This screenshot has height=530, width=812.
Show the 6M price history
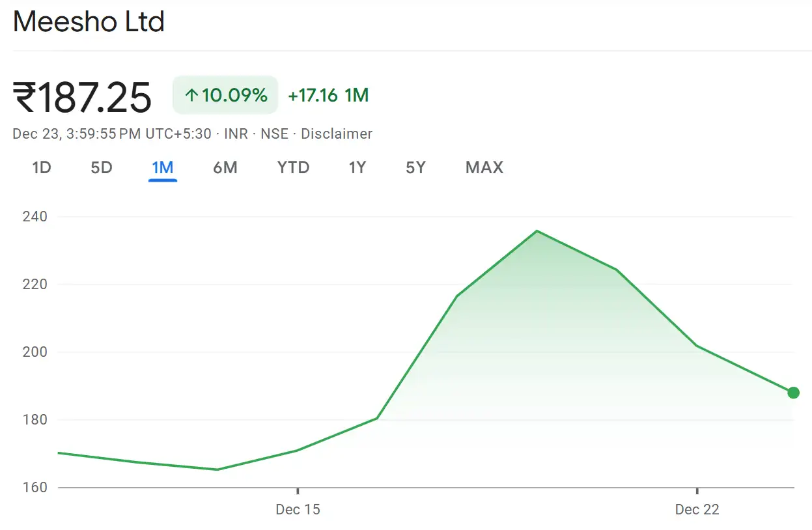225,168
